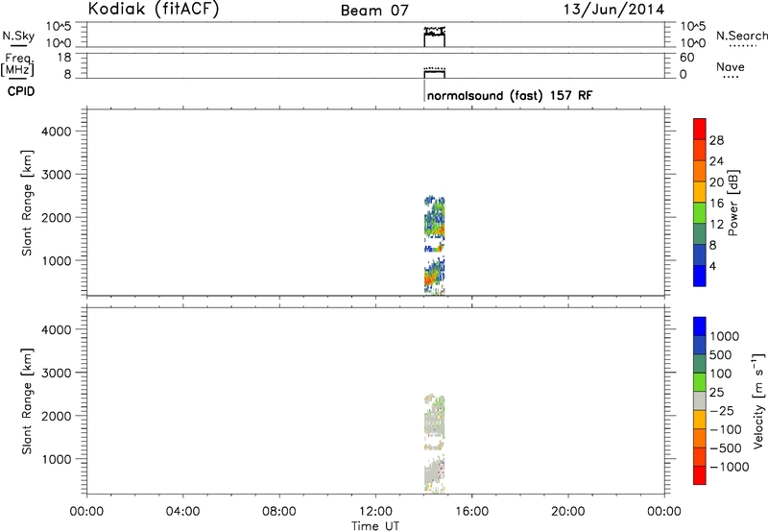The width and height of the screenshot is (768, 532).
Task: Click the '28' Power colorbar label
Action: click(716, 140)
